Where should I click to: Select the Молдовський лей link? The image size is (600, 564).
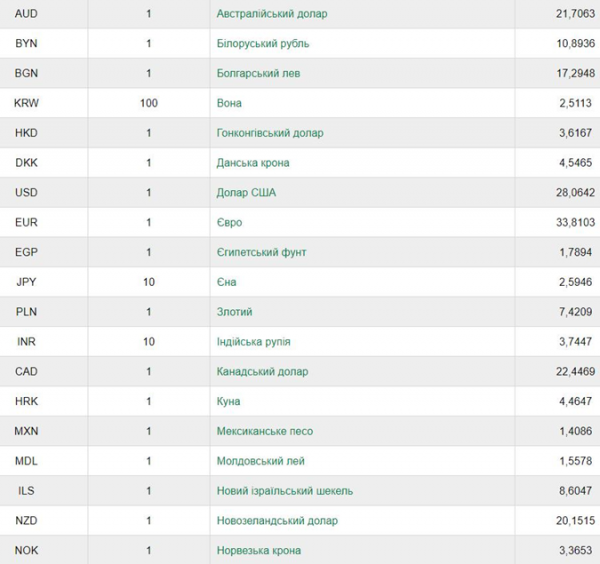tap(261, 461)
